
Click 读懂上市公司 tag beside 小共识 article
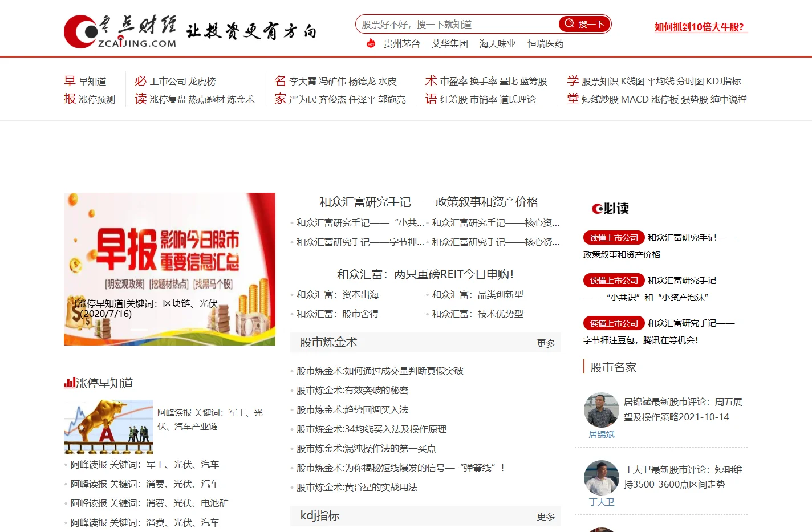tap(614, 281)
